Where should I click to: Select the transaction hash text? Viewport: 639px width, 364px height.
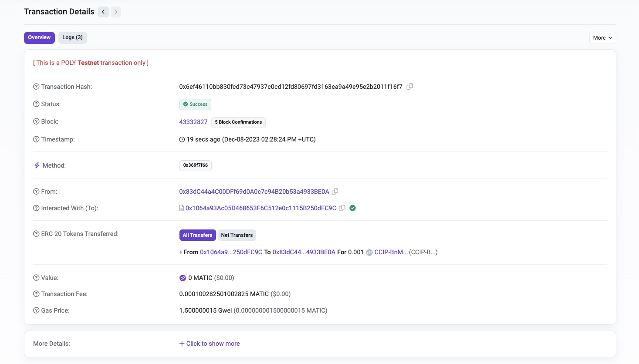(x=291, y=87)
